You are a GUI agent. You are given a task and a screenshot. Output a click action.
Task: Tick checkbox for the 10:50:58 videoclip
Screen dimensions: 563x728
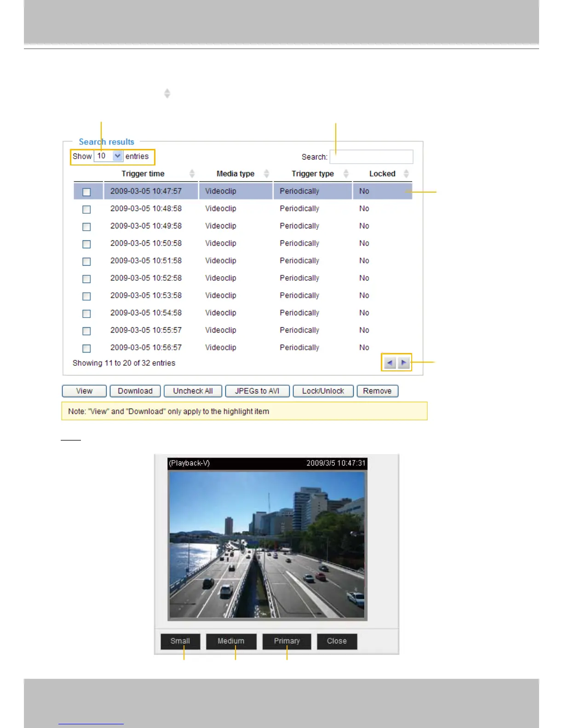coord(86,244)
